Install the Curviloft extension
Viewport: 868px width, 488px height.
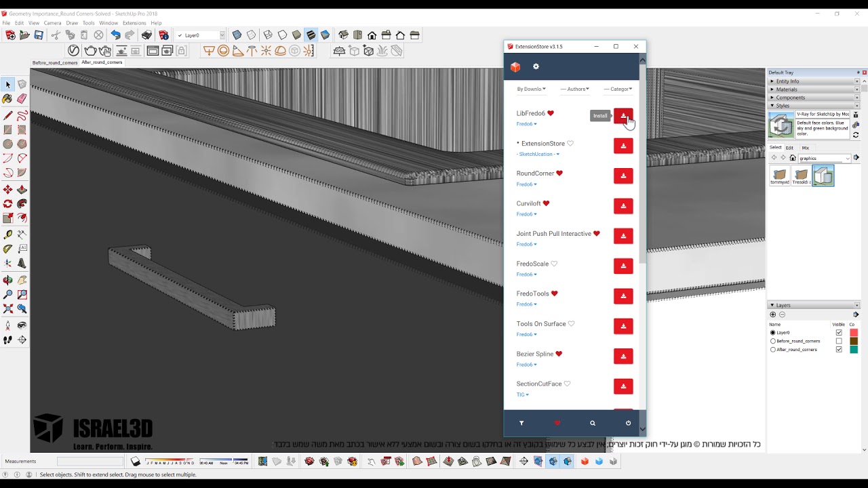(x=623, y=206)
